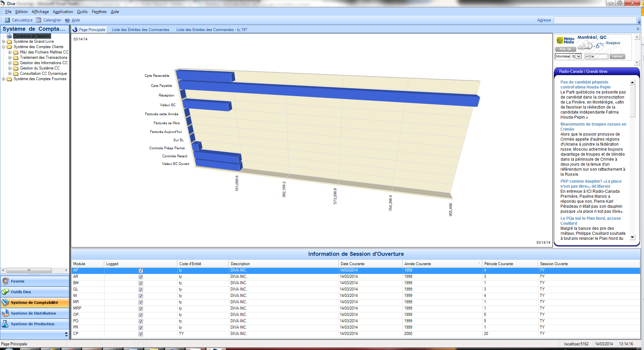644x350 pixels.
Task: Click the news feed vertical scrollbar thumb
Action: click(x=632, y=101)
